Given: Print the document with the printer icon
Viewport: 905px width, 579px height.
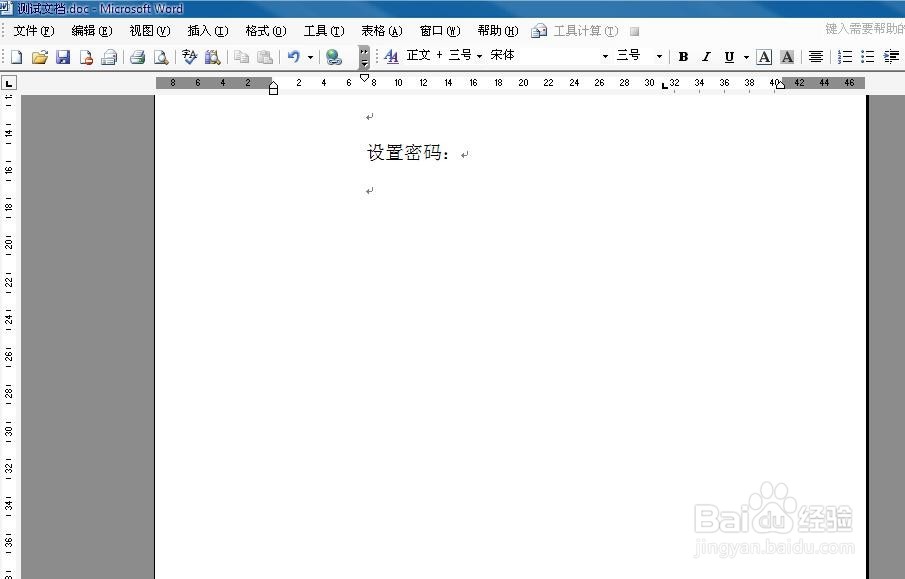Looking at the screenshot, I should [137, 57].
